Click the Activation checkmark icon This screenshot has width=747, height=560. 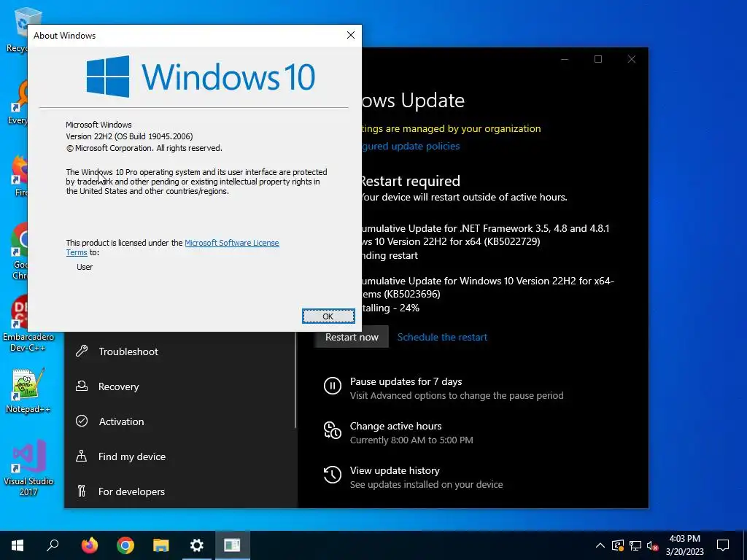pos(82,421)
